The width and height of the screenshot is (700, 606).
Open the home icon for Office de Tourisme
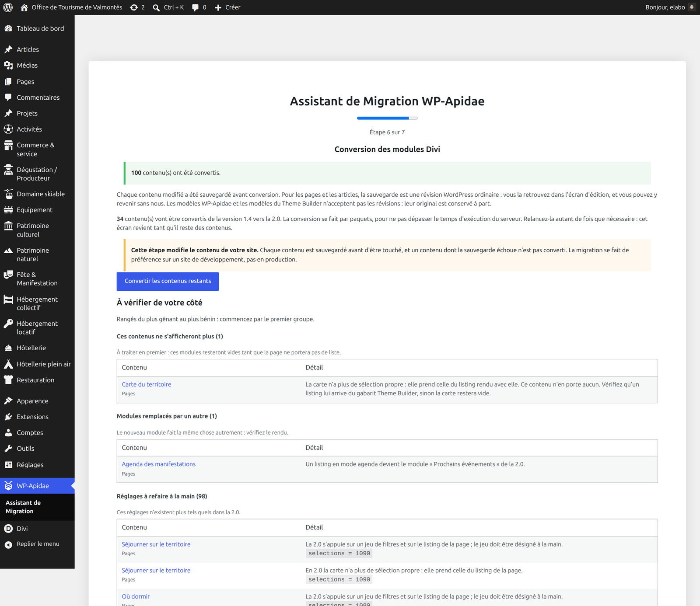pos(24,7)
